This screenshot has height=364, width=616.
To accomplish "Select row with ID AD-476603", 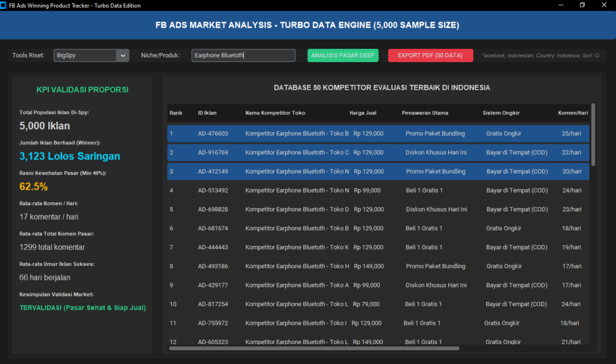I will coord(378,134).
